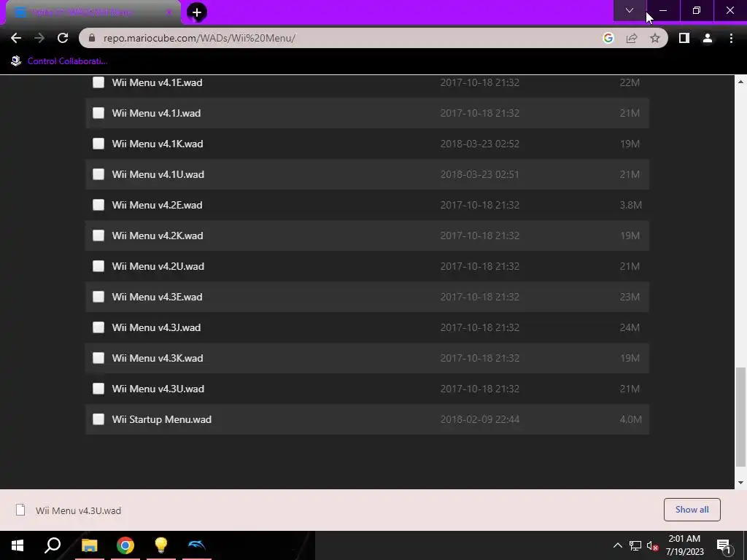This screenshot has height=560, width=747.
Task: Click the scrollbar up arrow
Action: click(740, 82)
